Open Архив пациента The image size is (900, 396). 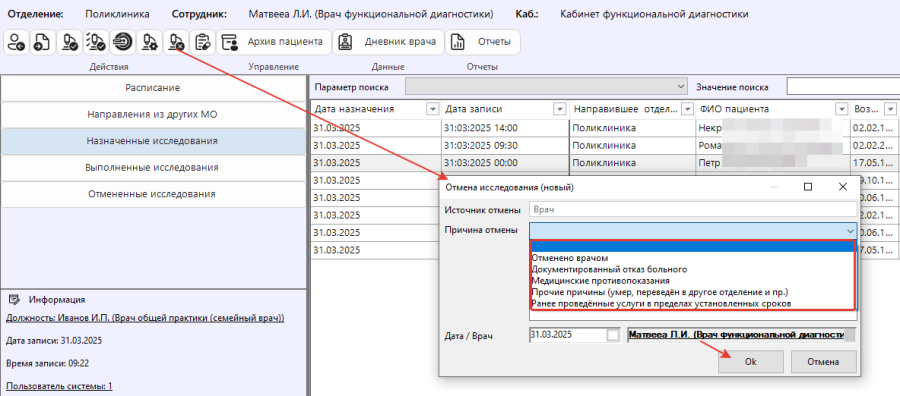[x=274, y=42]
